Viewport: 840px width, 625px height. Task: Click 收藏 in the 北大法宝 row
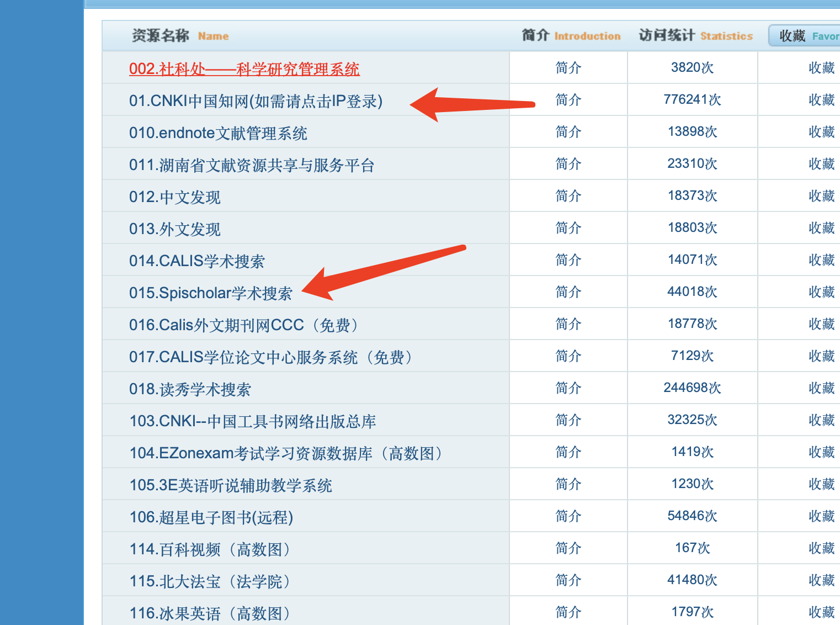pos(822,580)
